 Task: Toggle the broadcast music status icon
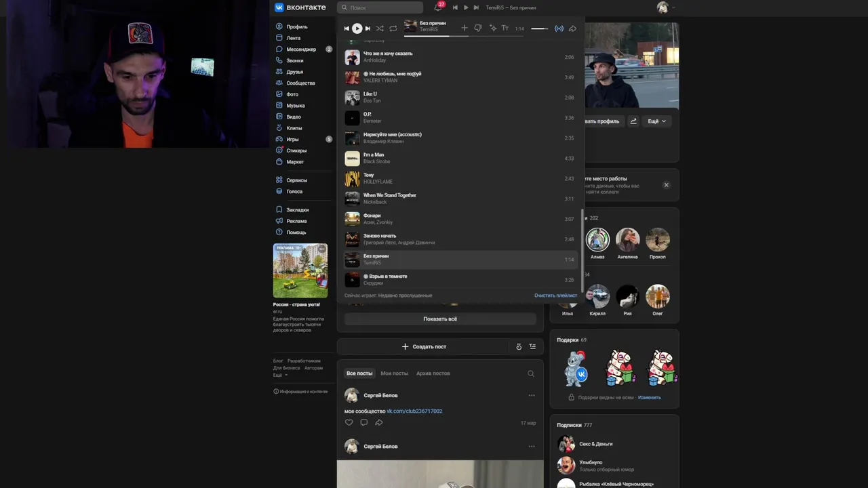coord(559,28)
